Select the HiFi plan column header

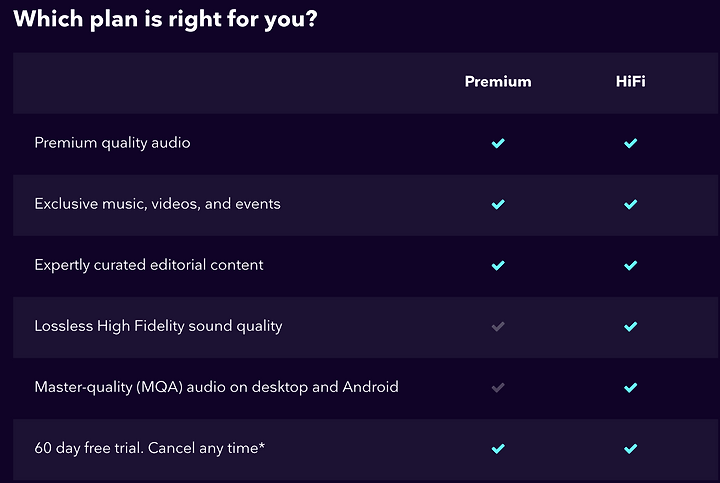[630, 82]
